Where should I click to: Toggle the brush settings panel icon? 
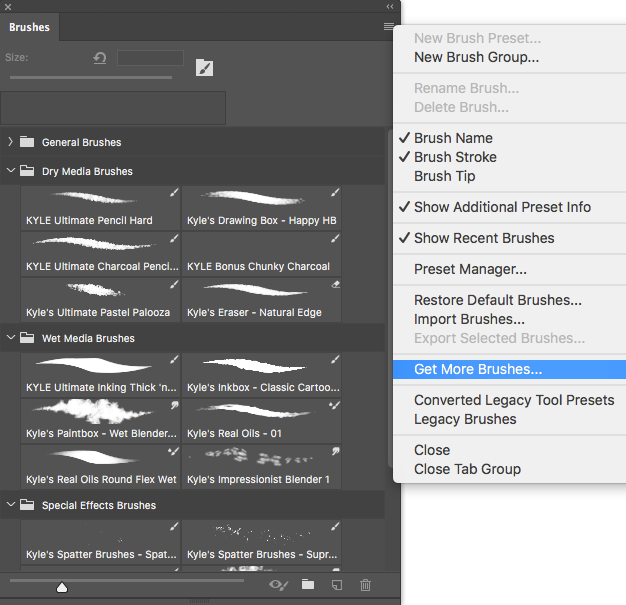tap(204, 67)
